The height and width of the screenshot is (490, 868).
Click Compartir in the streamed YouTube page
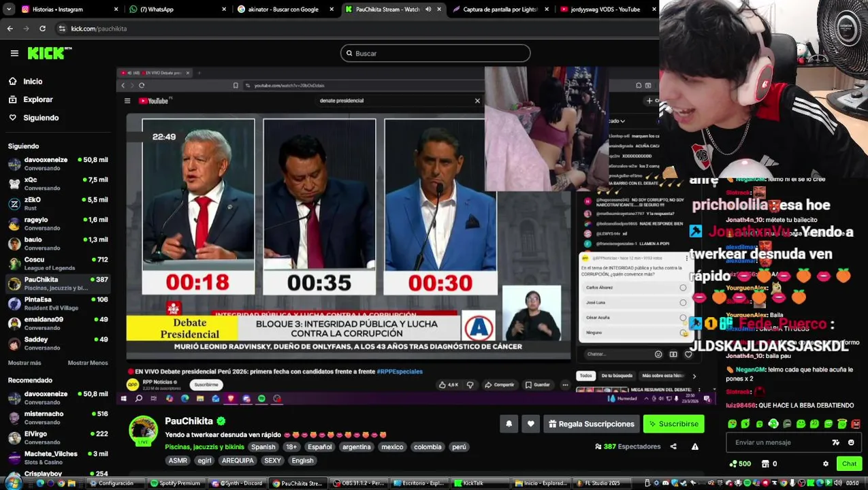tap(500, 385)
